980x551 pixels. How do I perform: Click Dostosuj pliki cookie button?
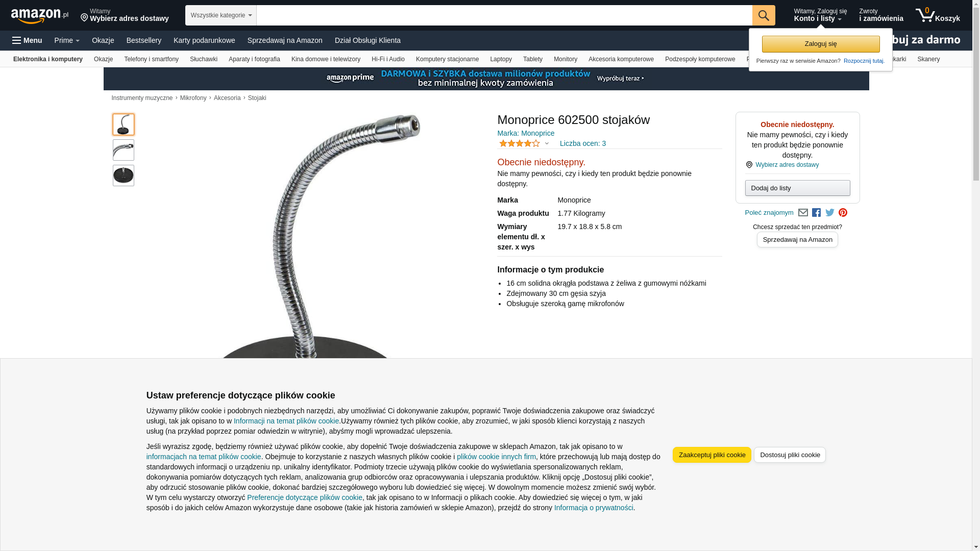(790, 455)
